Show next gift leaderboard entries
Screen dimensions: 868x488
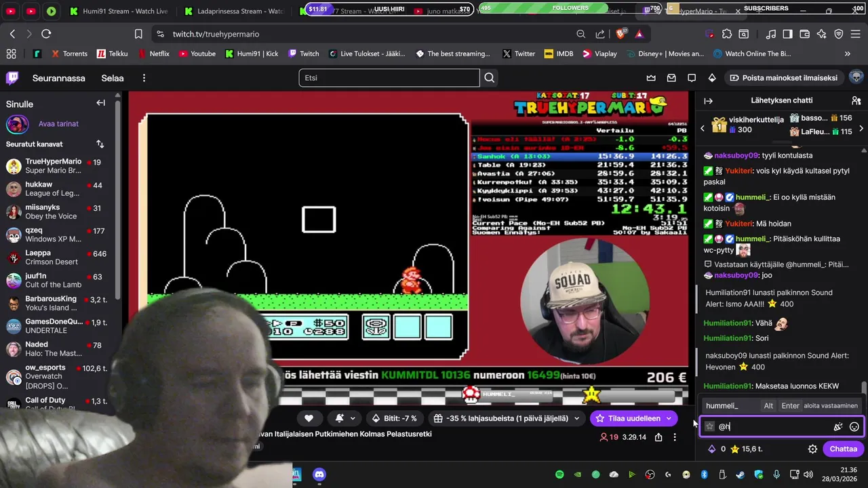coord(861,128)
